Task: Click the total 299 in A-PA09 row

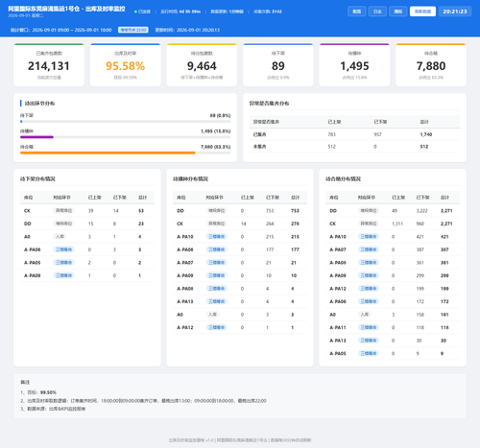Action: coord(444,275)
